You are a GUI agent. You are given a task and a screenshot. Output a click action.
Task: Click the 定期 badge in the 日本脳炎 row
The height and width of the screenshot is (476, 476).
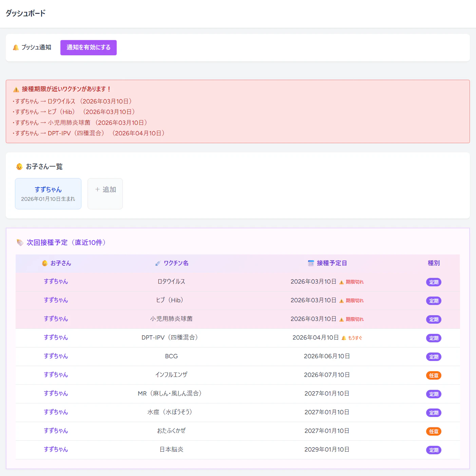(x=434, y=450)
